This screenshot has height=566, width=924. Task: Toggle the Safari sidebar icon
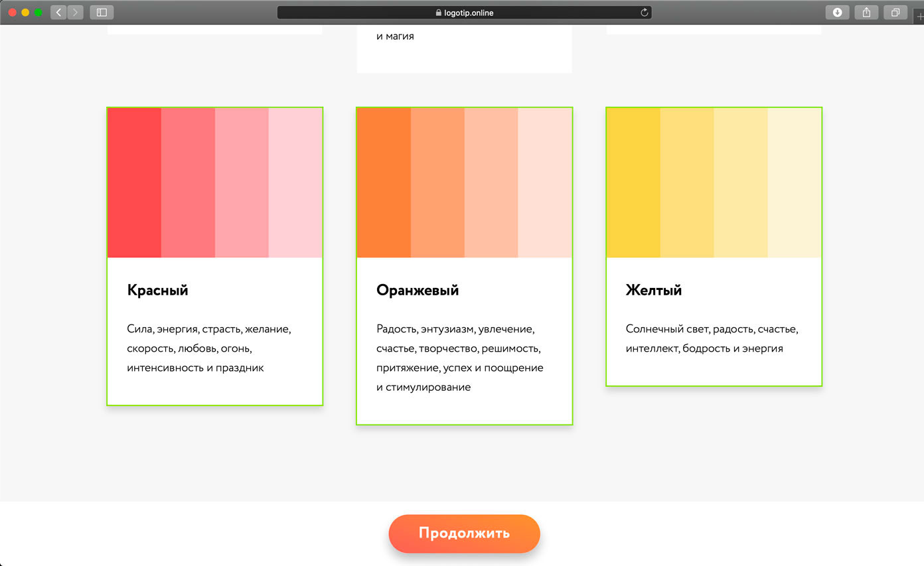pos(102,12)
